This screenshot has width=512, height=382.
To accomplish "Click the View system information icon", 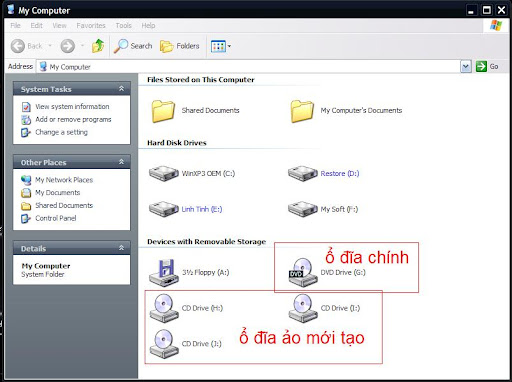I will 26,107.
